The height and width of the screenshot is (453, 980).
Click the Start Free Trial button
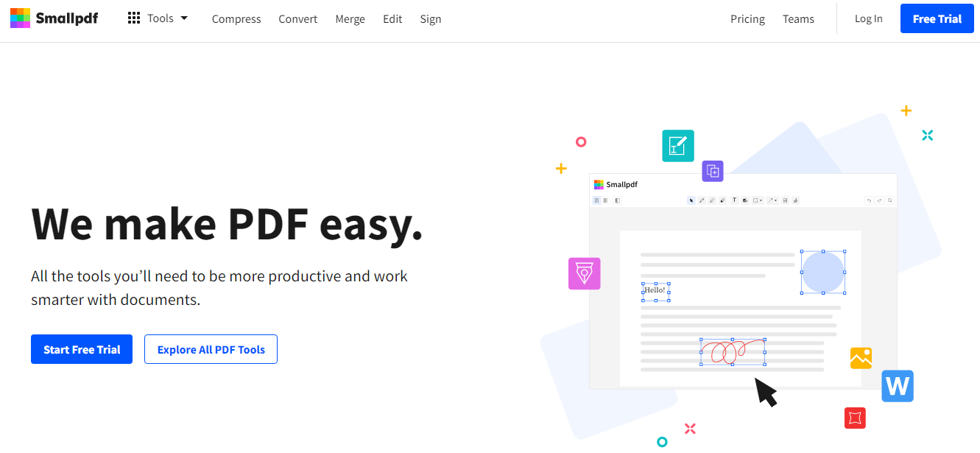coord(82,349)
